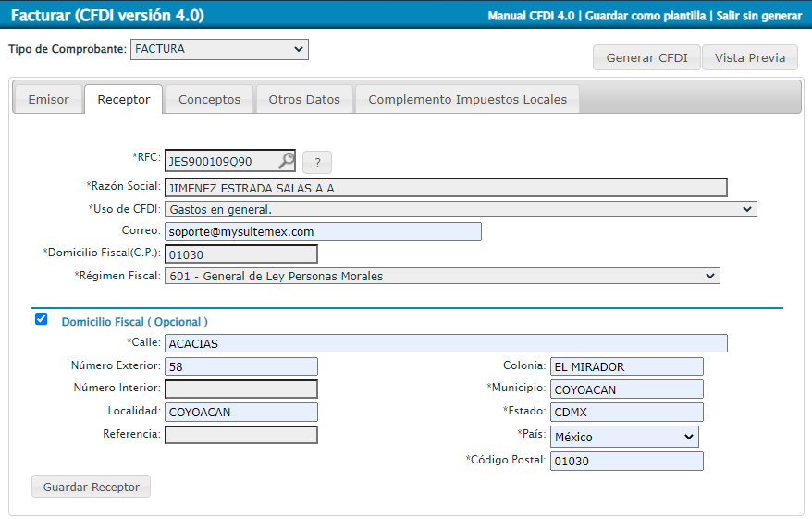This screenshot has height=519, width=812.
Task: Open the Otros Datos tab
Action: coord(304,99)
